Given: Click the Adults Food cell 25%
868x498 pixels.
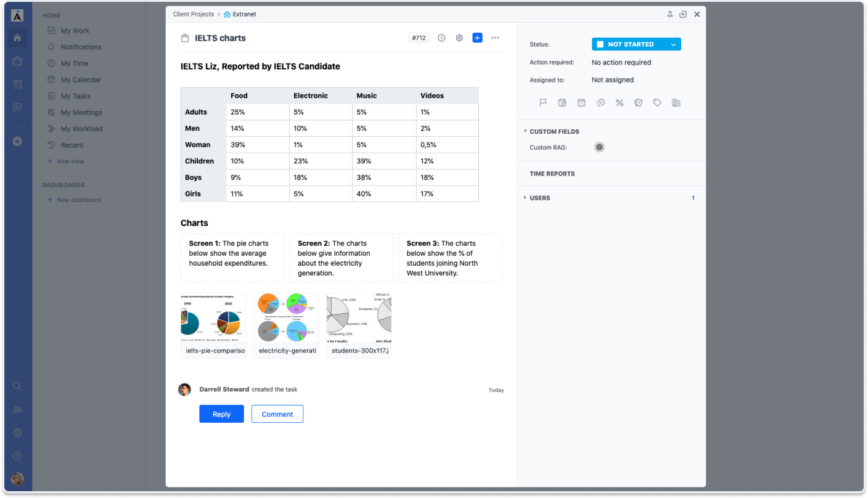Looking at the screenshot, I should click(258, 112).
